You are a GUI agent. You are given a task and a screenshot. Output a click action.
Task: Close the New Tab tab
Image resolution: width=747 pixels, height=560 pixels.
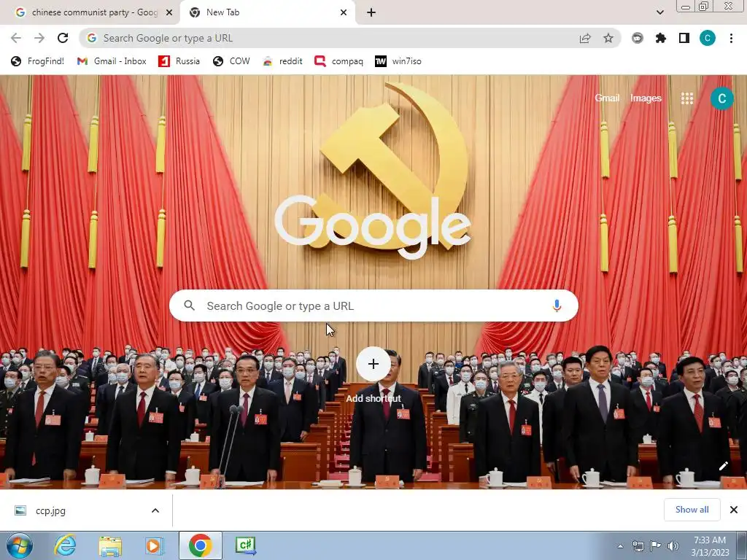[344, 13]
